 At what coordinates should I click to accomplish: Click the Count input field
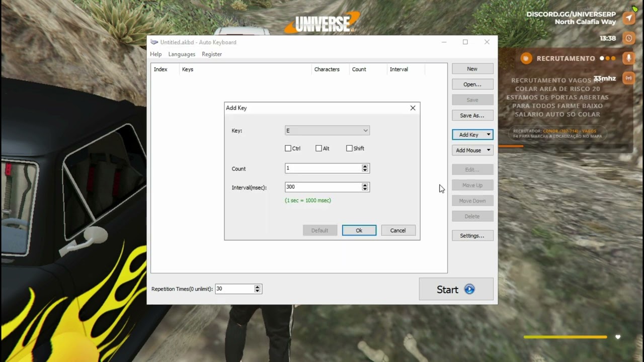324,168
